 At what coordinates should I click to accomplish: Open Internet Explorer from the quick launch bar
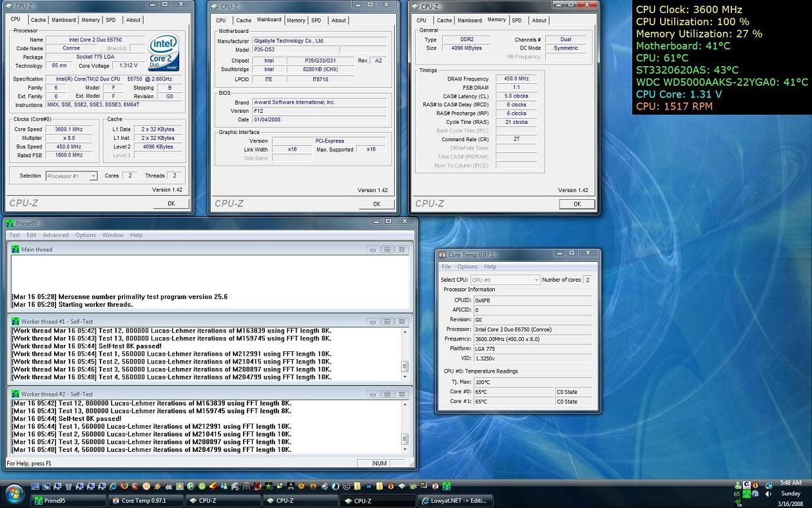(113, 486)
